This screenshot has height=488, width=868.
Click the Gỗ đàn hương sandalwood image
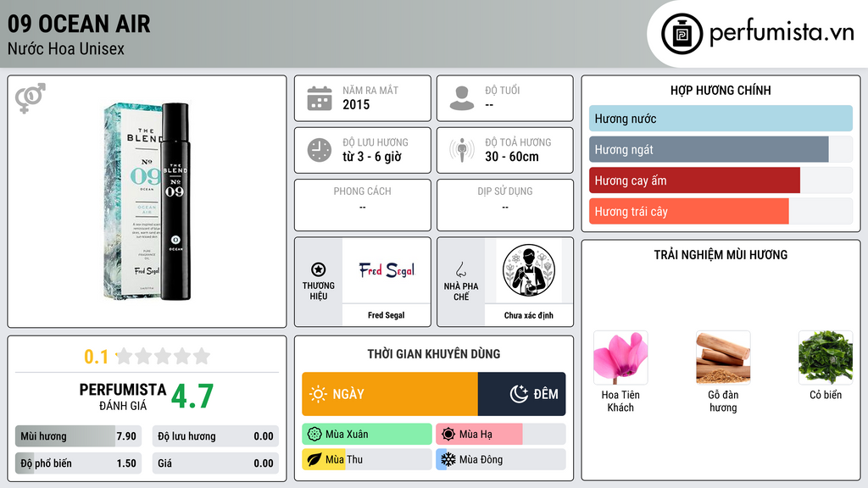pos(723,358)
